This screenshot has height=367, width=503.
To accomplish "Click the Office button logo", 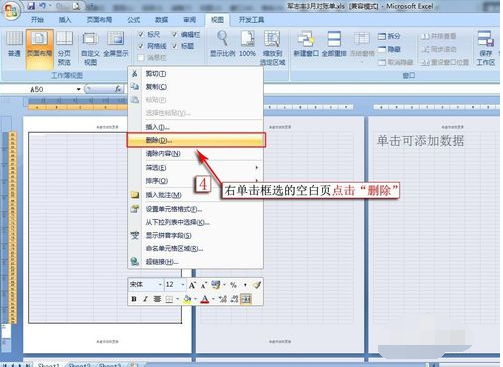I will point(11,10).
